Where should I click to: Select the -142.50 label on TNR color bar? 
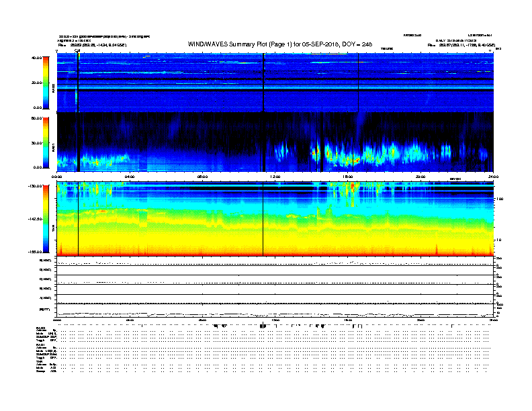[35, 219]
